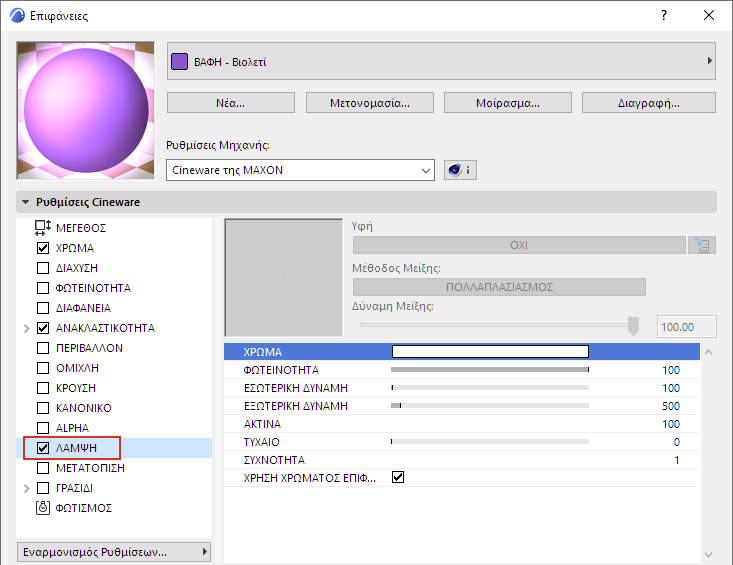Click the violet surface color icon

click(x=180, y=61)
